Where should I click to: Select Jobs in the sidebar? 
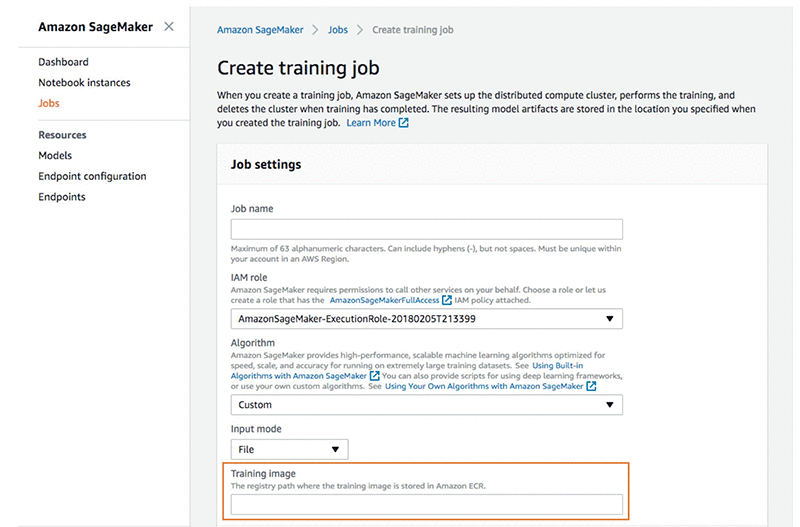pos(49,103)
